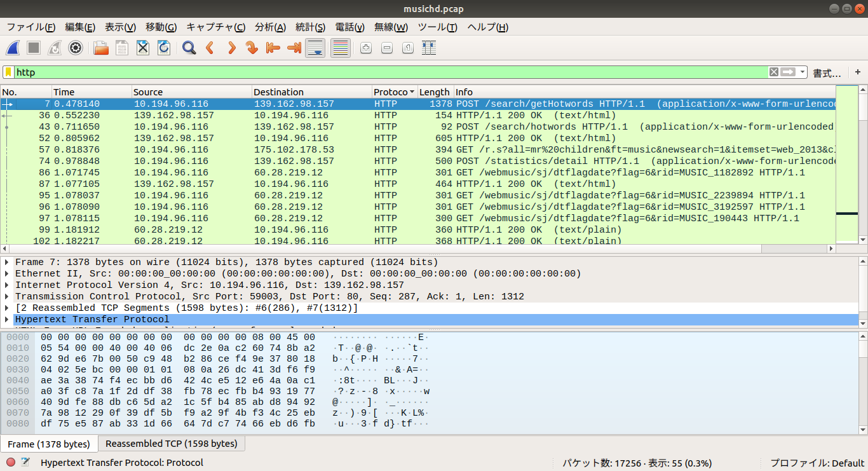The width and height of the screenshot is (868, 471).
Task: Focus the display filter input field
Action: coord(391,72)
